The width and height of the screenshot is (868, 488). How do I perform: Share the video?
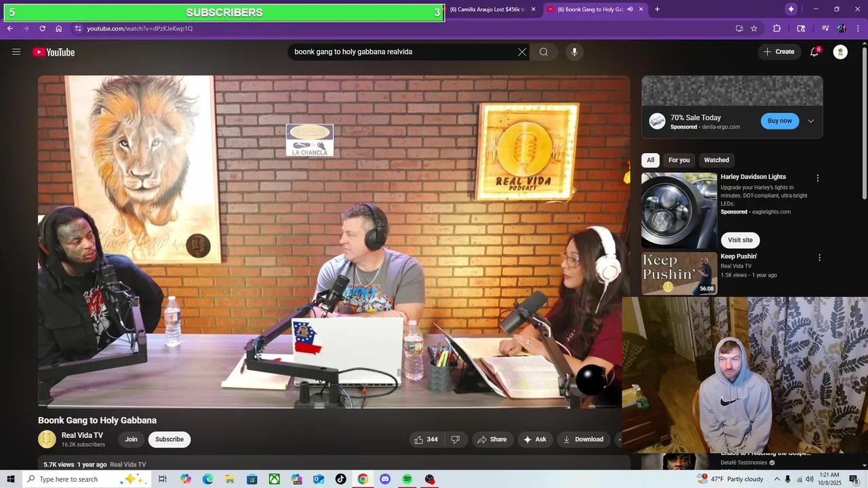492,439
